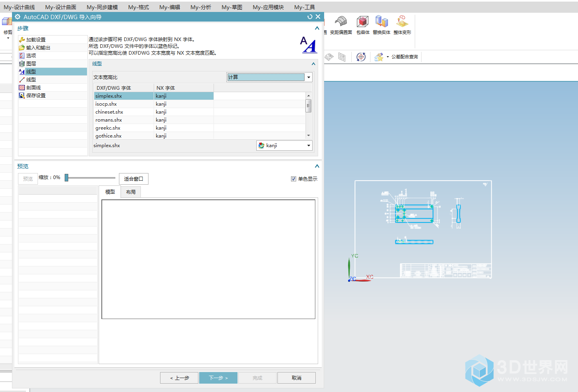
Task: Open the 文本宽高比 dropdown
Action: tap(269, 77)
